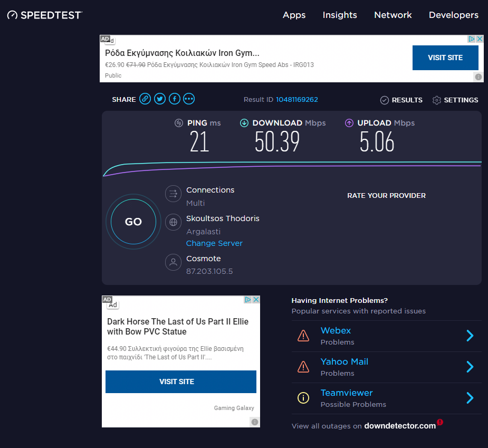The width and height of the screenshot is (488, 448).
Task: Open the Insights menu
Action: (340, 15)
